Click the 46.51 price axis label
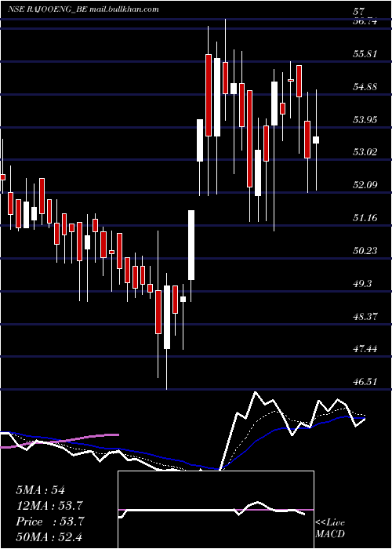The height and width of the screenshot is (549, 392). 365,381
